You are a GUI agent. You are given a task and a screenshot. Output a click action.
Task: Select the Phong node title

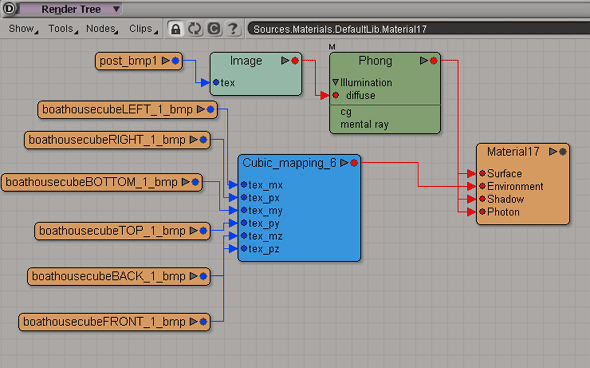[x=375, y=61]
